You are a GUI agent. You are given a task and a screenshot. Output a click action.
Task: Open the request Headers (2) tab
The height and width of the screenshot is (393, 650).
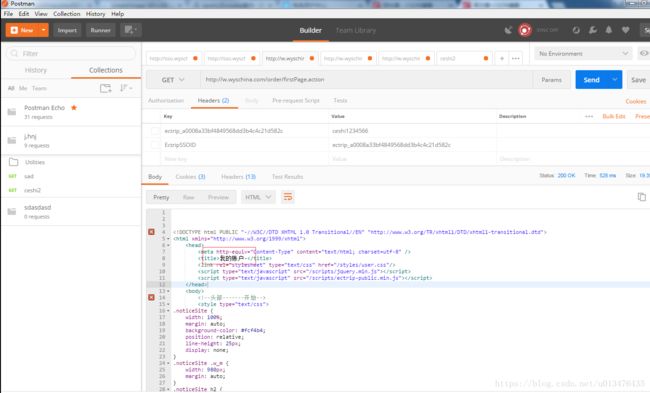click(x=213, y=100)
